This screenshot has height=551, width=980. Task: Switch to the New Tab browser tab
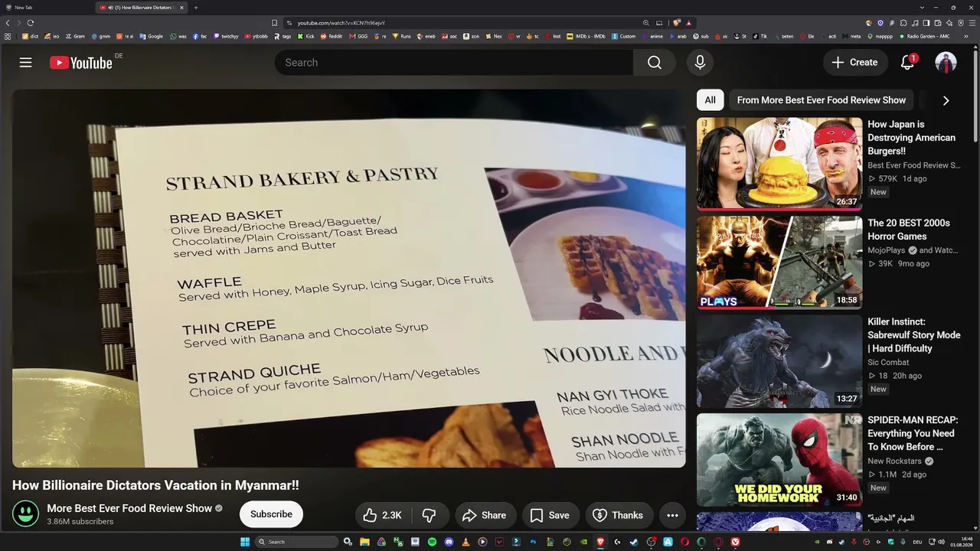coord(46,8)
